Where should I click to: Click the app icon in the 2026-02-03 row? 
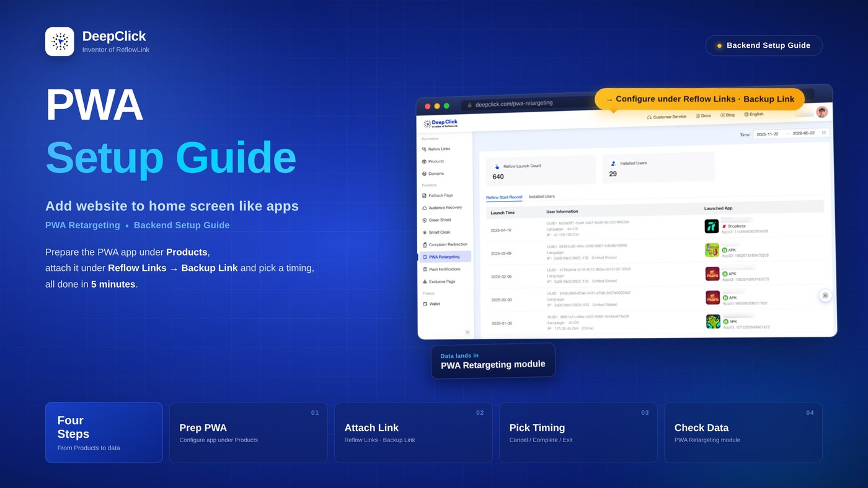712,298
